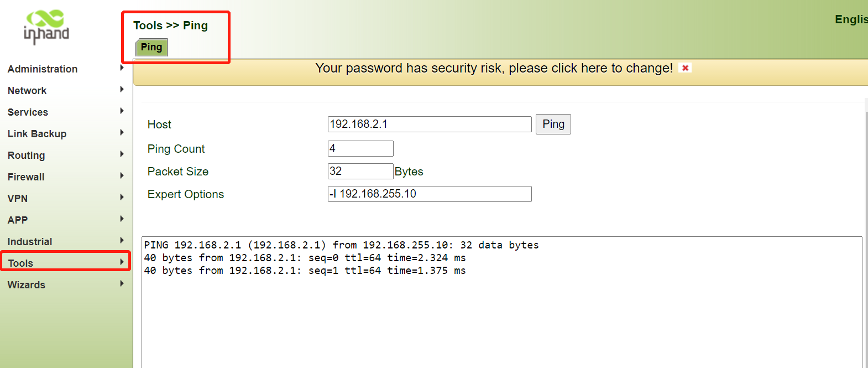Expand the APP submenu arrow
The width and height of the screenshot is (868, 368).
122,219
